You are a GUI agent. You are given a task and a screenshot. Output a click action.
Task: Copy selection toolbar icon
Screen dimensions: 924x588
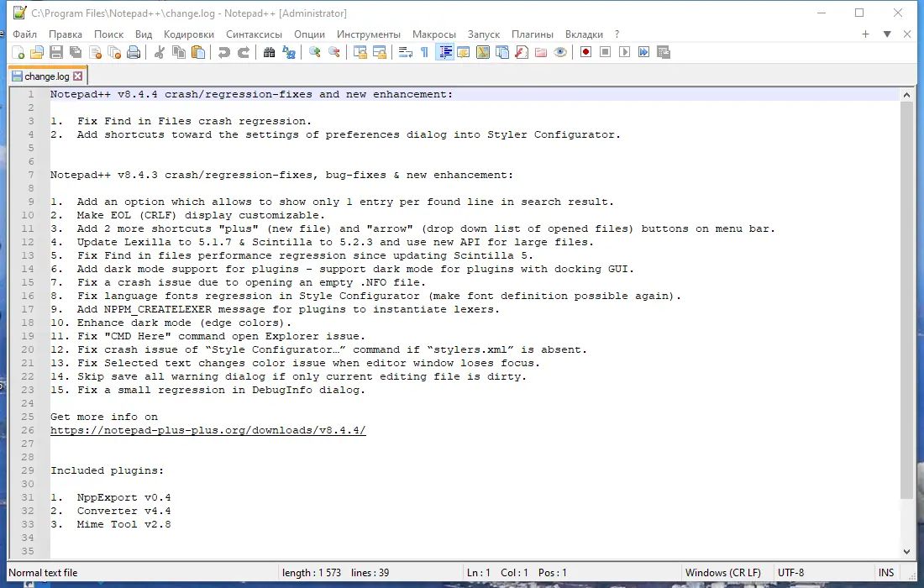tap(179, 52)
